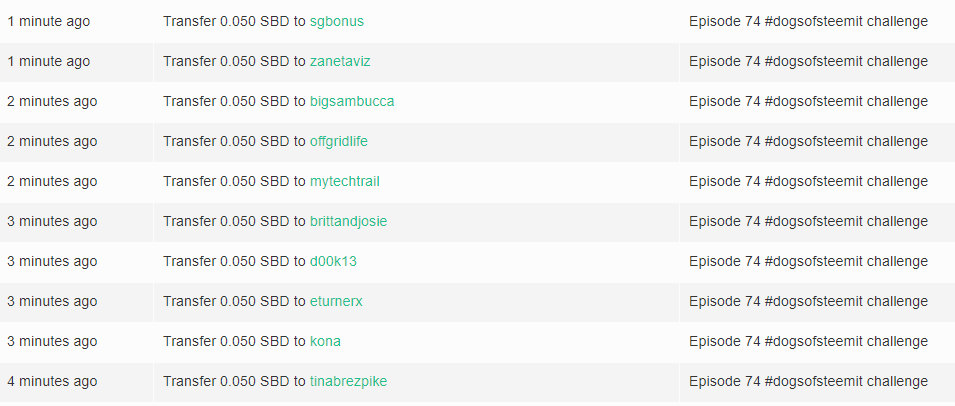Visit the bigsambucca user link
This screenshot has height=406, width=955.
[352, 102]
